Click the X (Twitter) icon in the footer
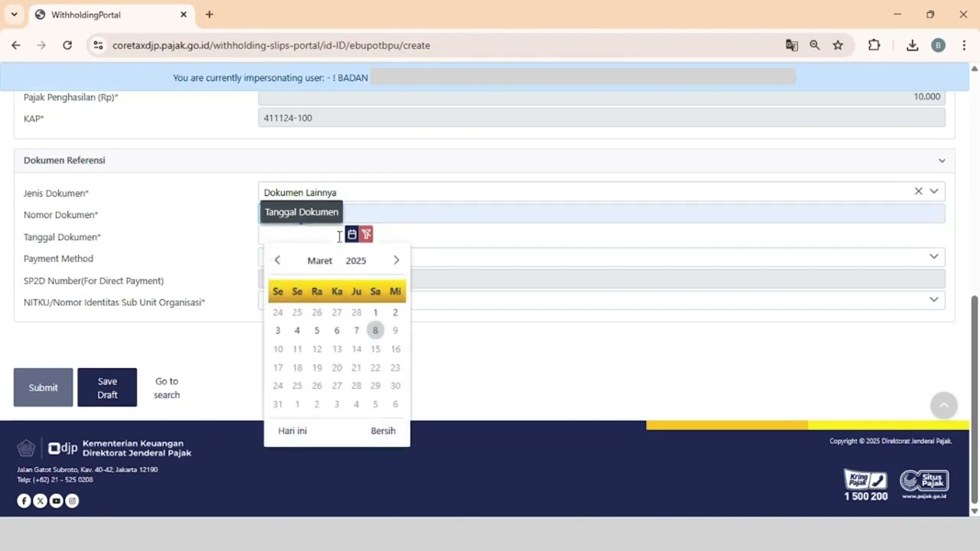The image size is (980, 551). [x=40, y=501]
